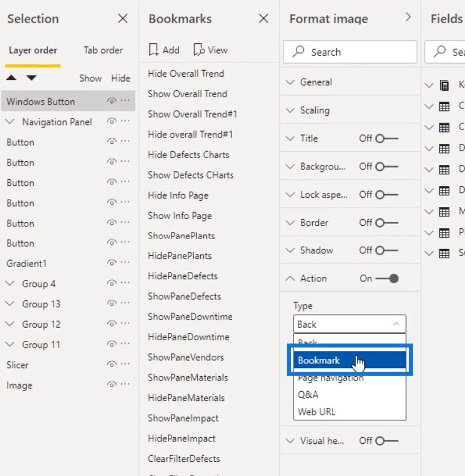
Task: Open more options for Gradient1
Action: [x=125, y=263]
